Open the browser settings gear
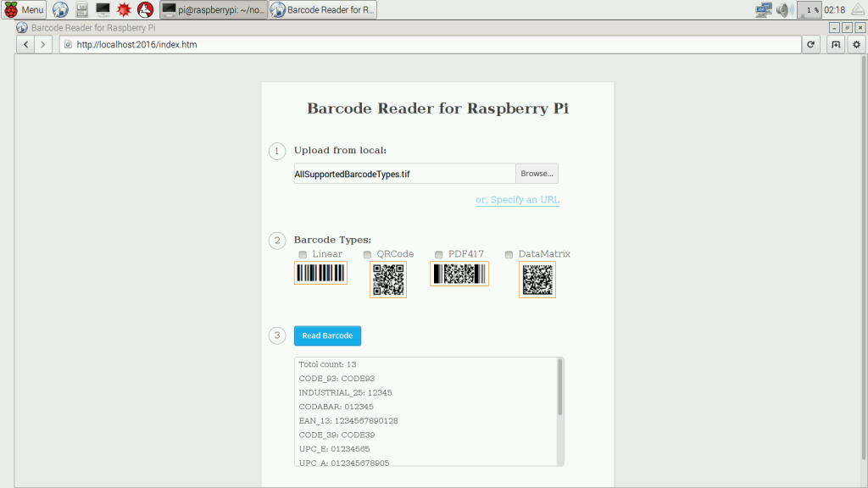 pos(857,44)
